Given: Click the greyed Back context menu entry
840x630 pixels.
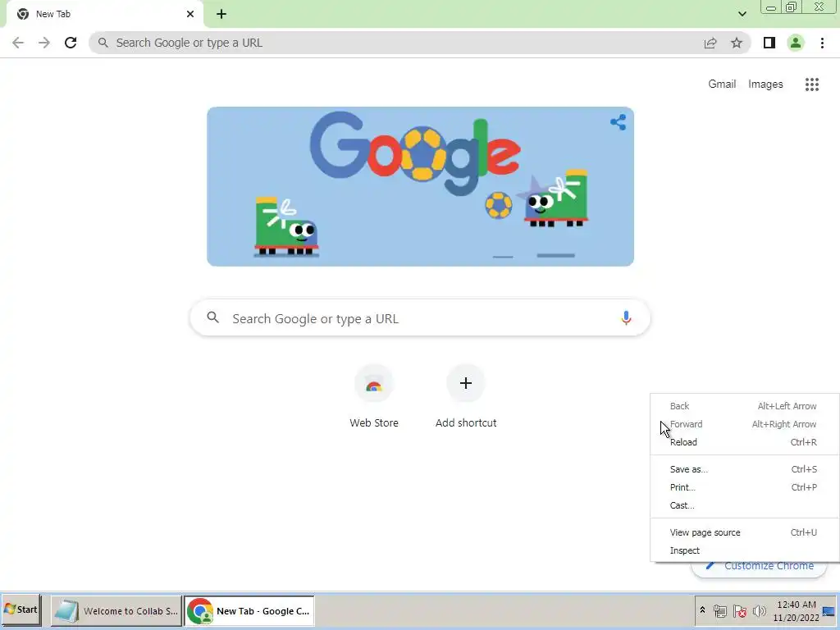Looking at the screenshot, I should tap(744, 406).
